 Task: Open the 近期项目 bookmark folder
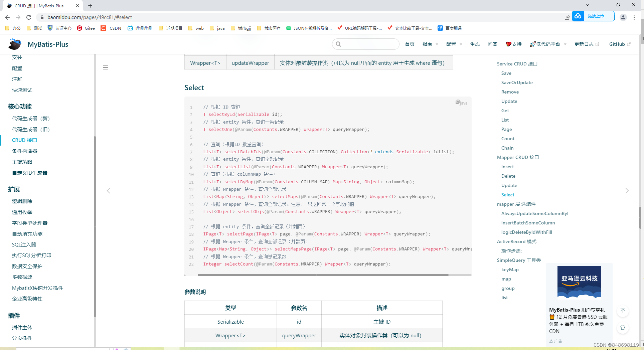click(171, 28)
